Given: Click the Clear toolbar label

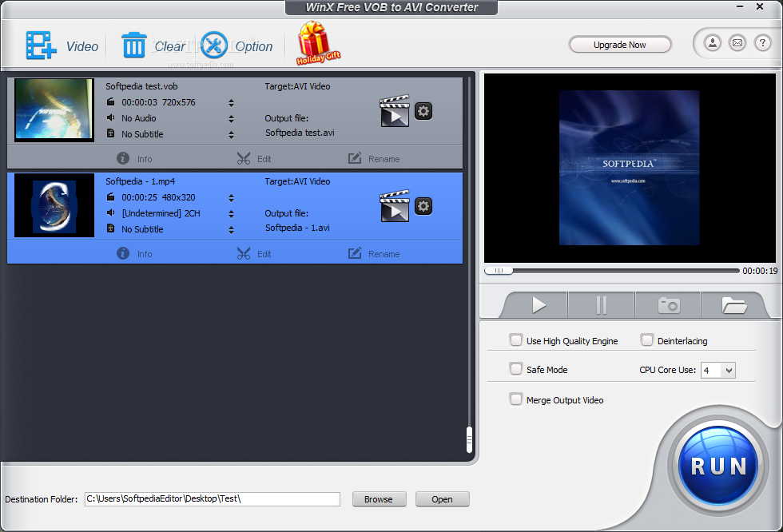Looking at the screenshot, I should click(x=169, y=46).
